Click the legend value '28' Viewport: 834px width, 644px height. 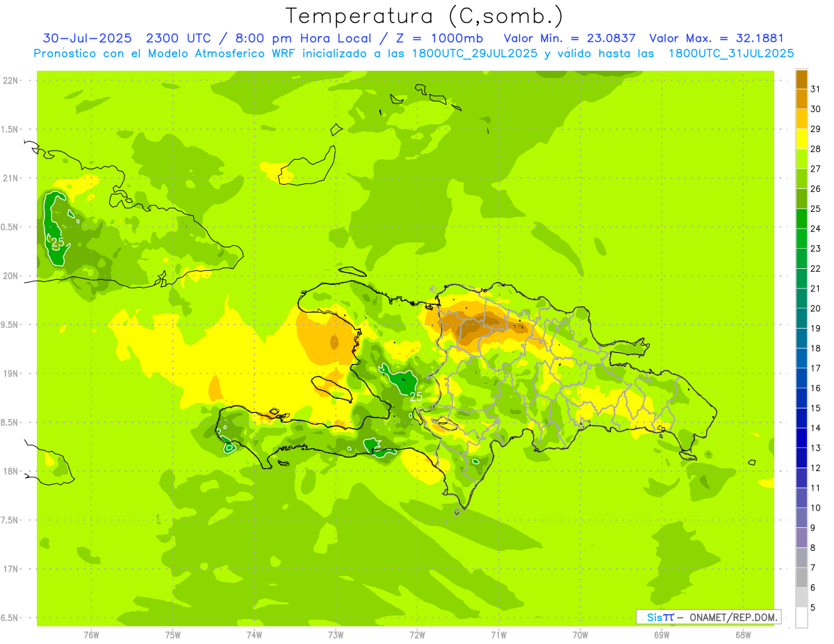tap(815, 149)
